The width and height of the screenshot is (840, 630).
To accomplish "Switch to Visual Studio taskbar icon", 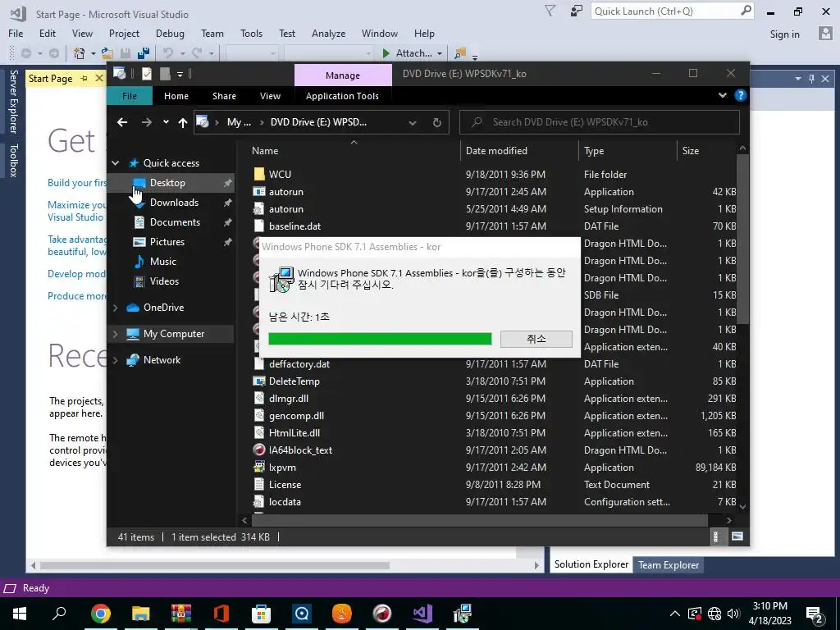I will click(x=422, y=614).
